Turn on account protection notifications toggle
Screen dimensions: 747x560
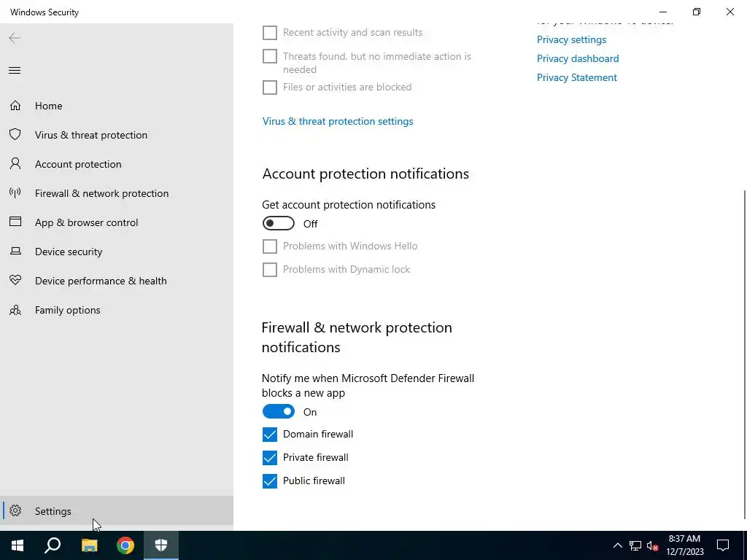point(278,223)
